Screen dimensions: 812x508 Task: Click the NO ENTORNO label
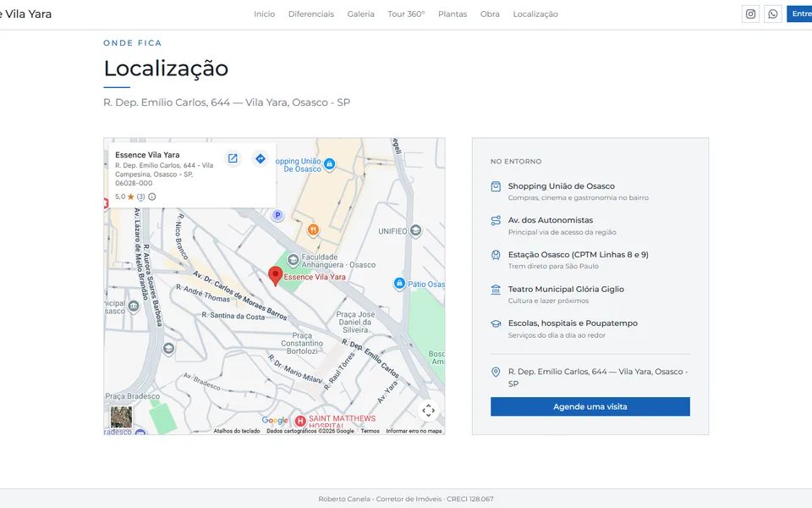tap(516, 161)
